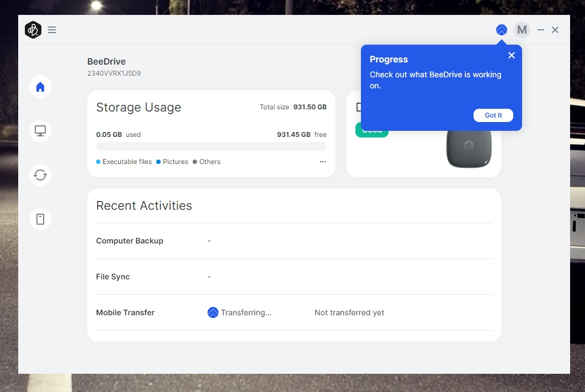Open the M user account avatar
This screenshot has height=392, width=585.
tap(522, 30)
